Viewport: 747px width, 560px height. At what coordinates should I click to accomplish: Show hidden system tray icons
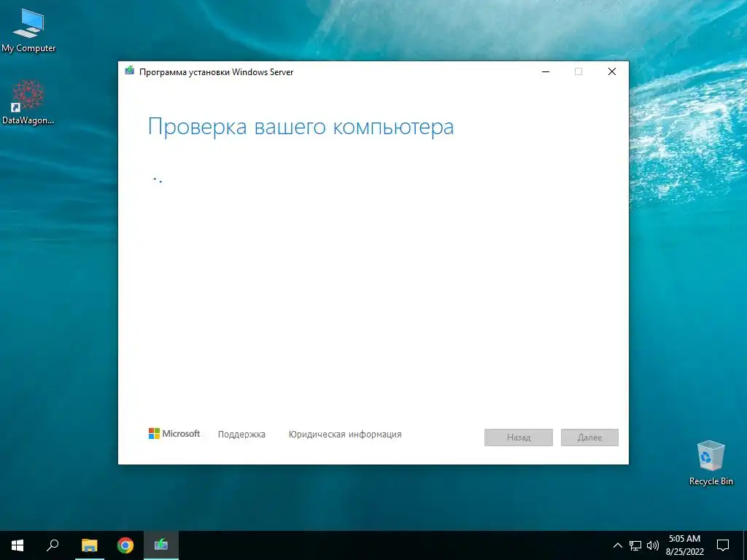(617, 545)
